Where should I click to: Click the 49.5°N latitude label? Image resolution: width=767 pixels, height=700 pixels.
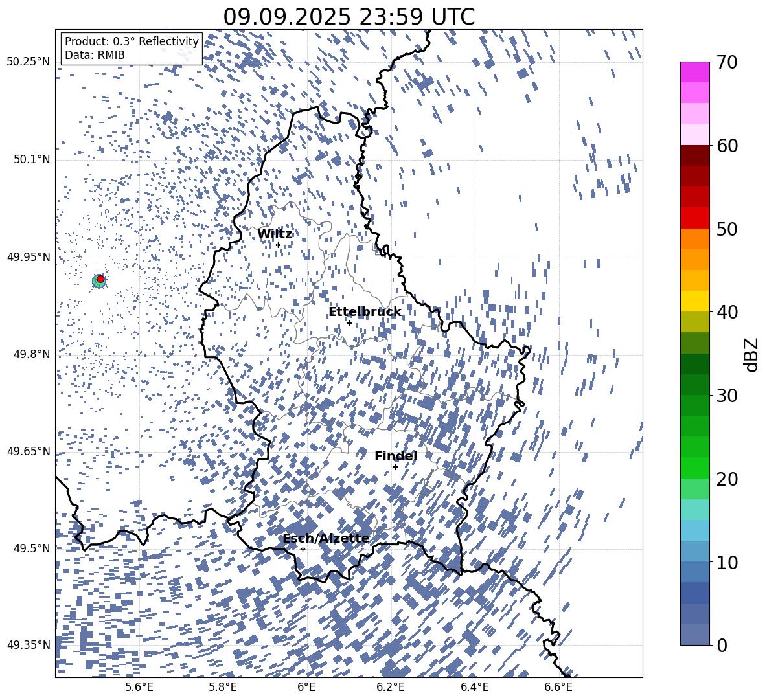[x=32, y=548]
